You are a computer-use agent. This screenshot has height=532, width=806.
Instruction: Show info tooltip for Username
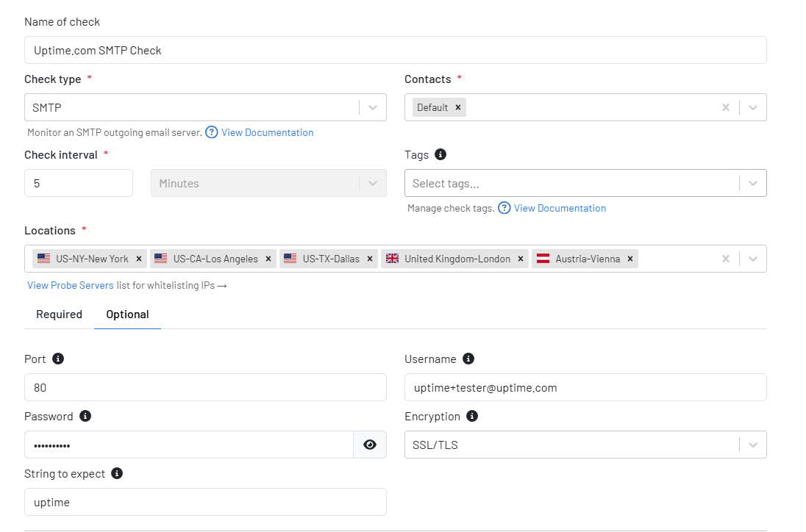tap(468, 359)
